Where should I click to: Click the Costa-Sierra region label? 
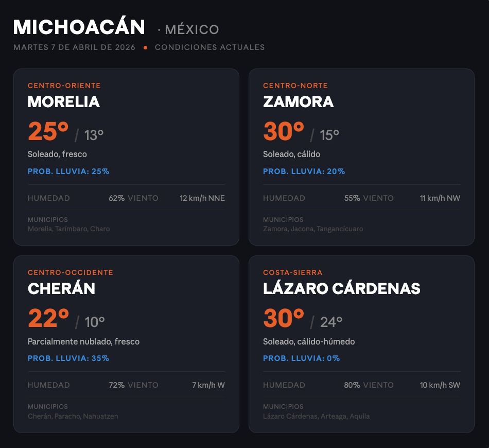coord(293,272)
